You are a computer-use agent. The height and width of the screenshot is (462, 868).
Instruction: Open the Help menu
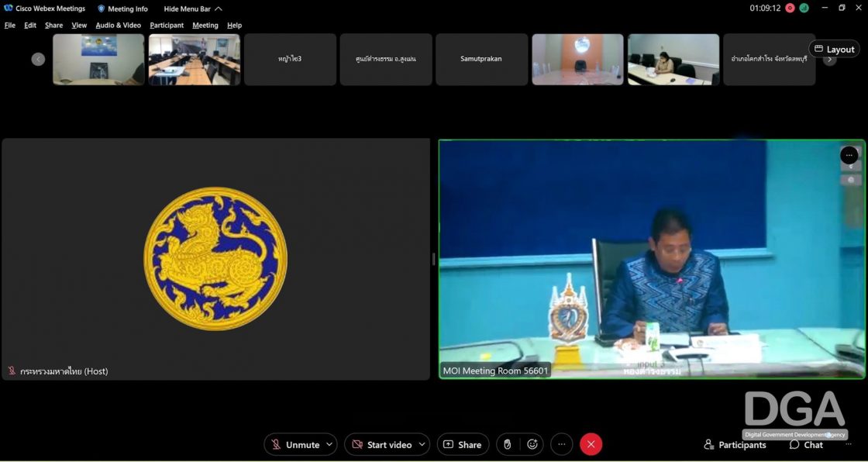235,26
